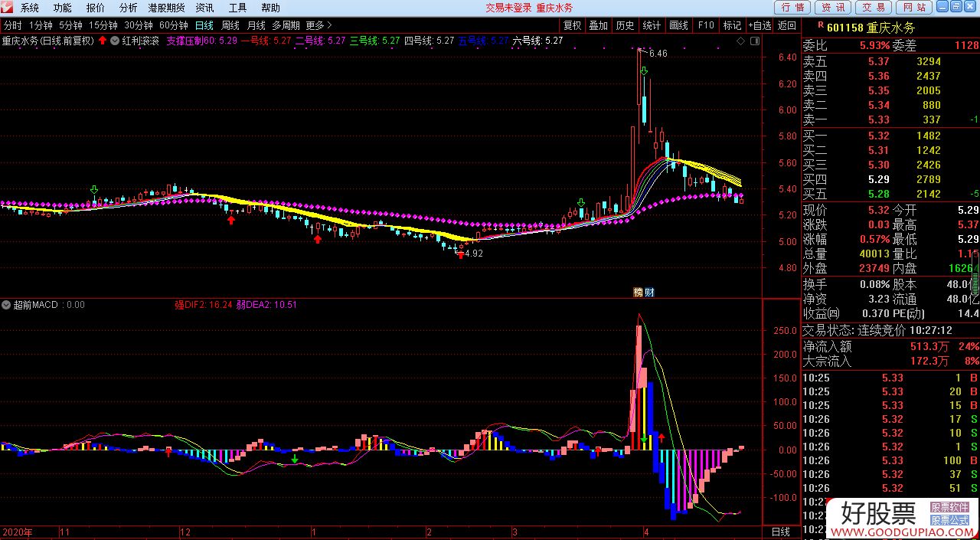Image resolution: width=980 pixels, height=540 pixels.
Task: Open the 资讯 menu
Action: point(204,8)
